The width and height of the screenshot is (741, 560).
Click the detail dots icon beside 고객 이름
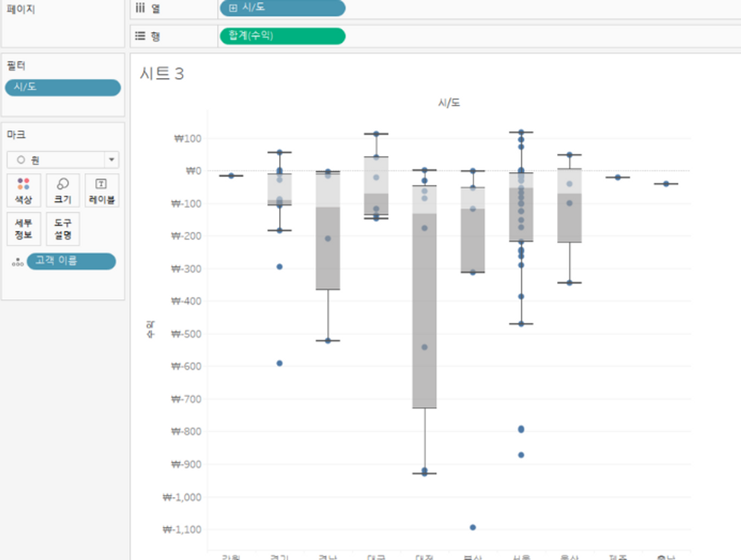click(17, 262)
